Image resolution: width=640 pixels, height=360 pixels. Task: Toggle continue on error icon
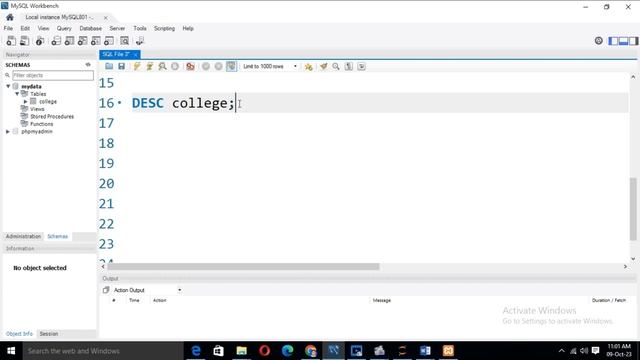pos(190,66)
